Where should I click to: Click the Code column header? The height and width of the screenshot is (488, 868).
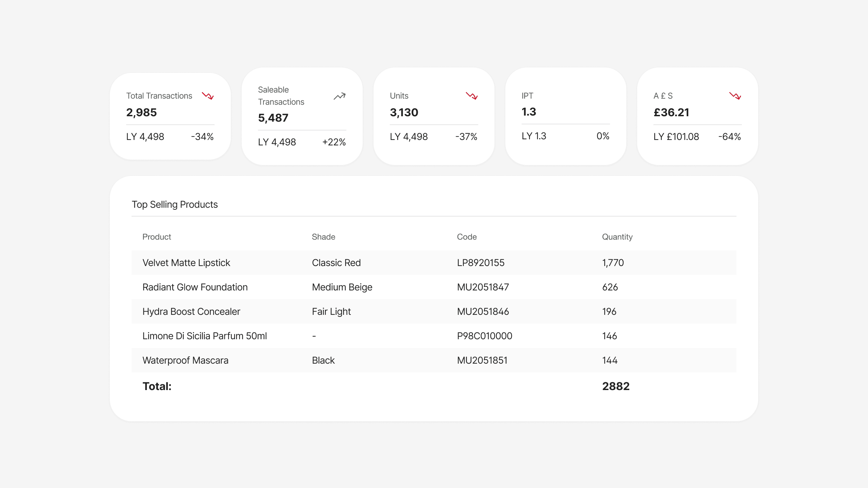click(467, 237)
